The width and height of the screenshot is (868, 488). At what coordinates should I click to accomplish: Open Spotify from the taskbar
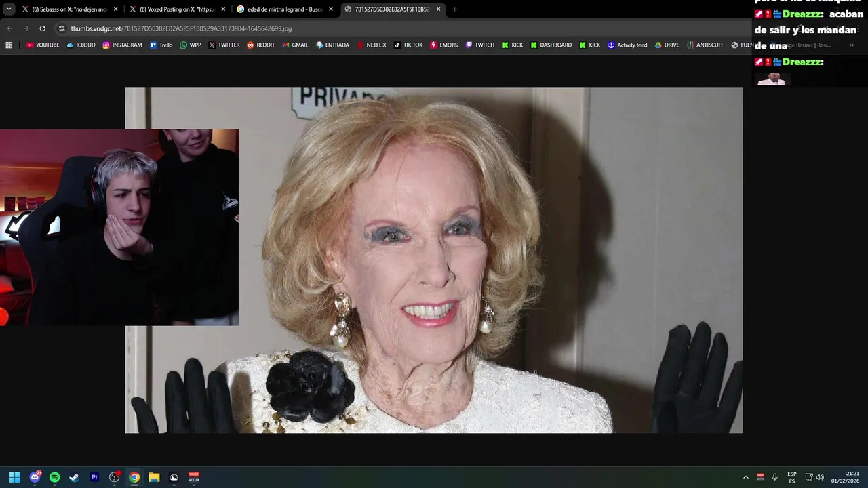[x=54, y=477]
